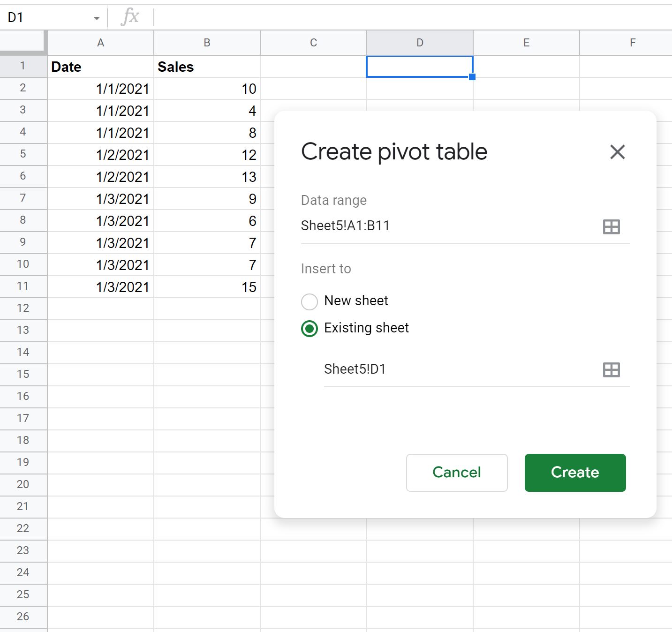Click the fx function icon
The width and height of the screenshot is (672, 632).
130,17
